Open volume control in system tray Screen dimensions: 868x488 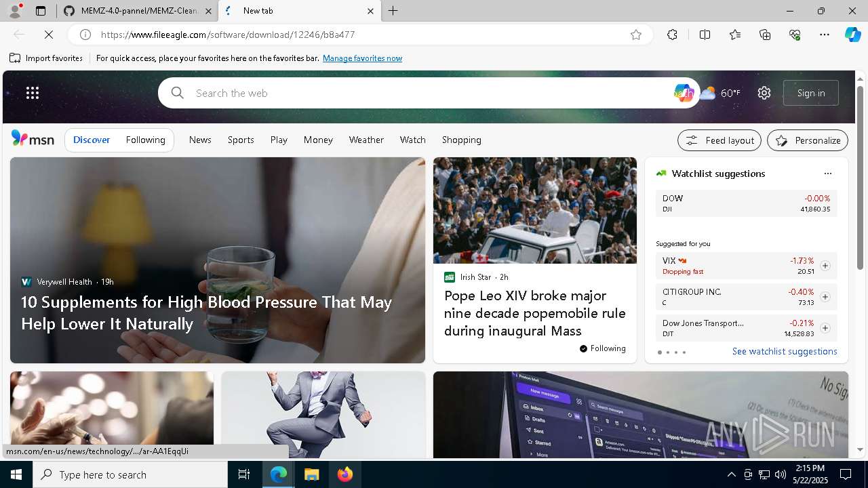[x=780, y=474]
